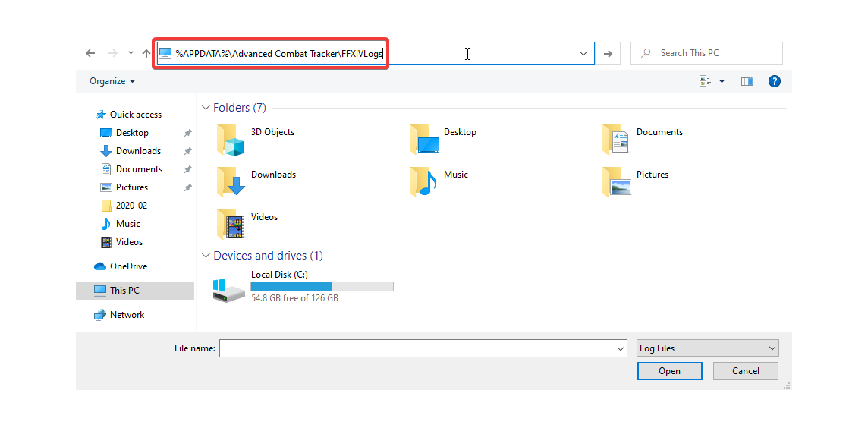Select the Music folder in main pane

[439, 181]
